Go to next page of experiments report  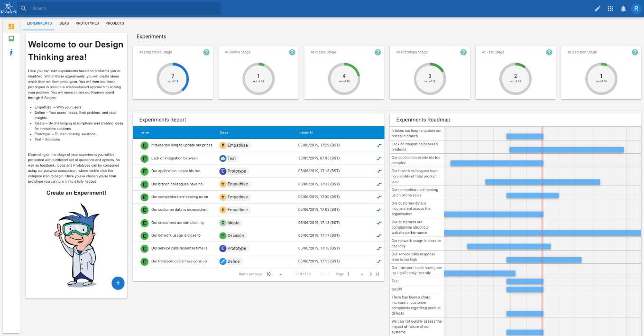point(371,274)
